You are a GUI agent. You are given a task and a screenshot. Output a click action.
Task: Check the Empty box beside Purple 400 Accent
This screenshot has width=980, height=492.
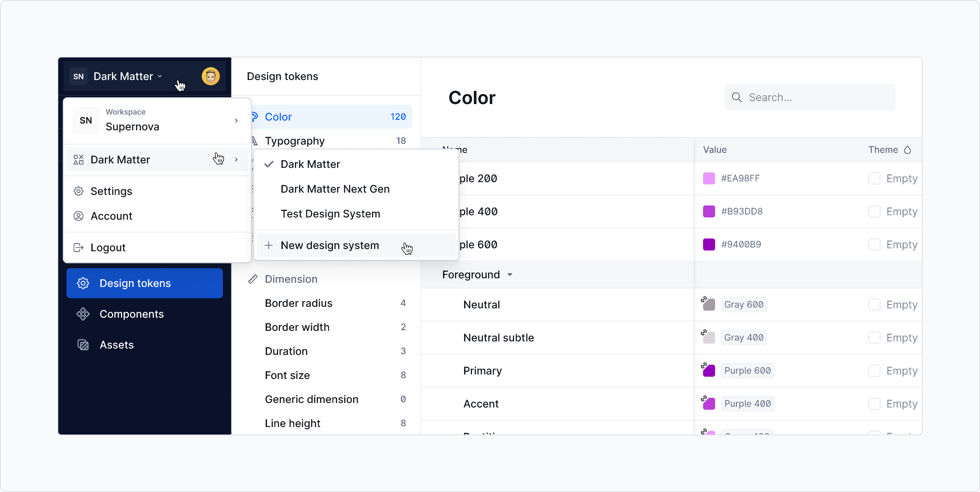(874, 404)
